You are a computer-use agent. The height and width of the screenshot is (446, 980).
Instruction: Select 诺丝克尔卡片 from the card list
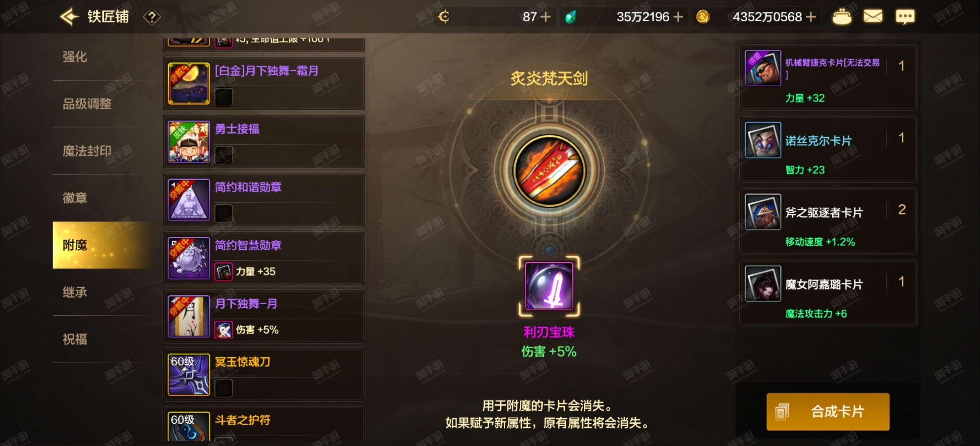pos(827,149)
